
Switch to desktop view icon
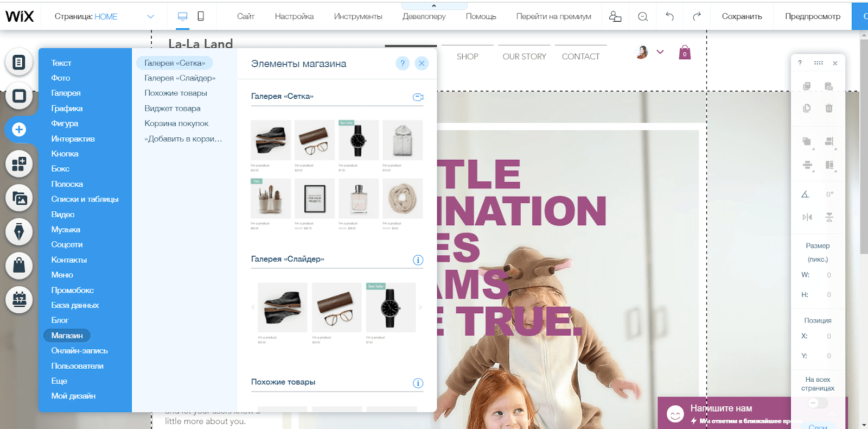[183, 16]
